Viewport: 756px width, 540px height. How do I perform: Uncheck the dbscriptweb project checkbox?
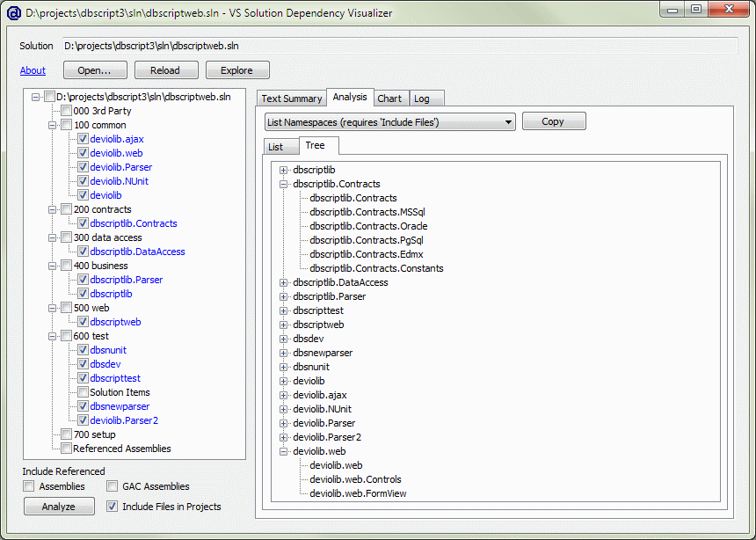pyautogui.click(x=83, y=322)
